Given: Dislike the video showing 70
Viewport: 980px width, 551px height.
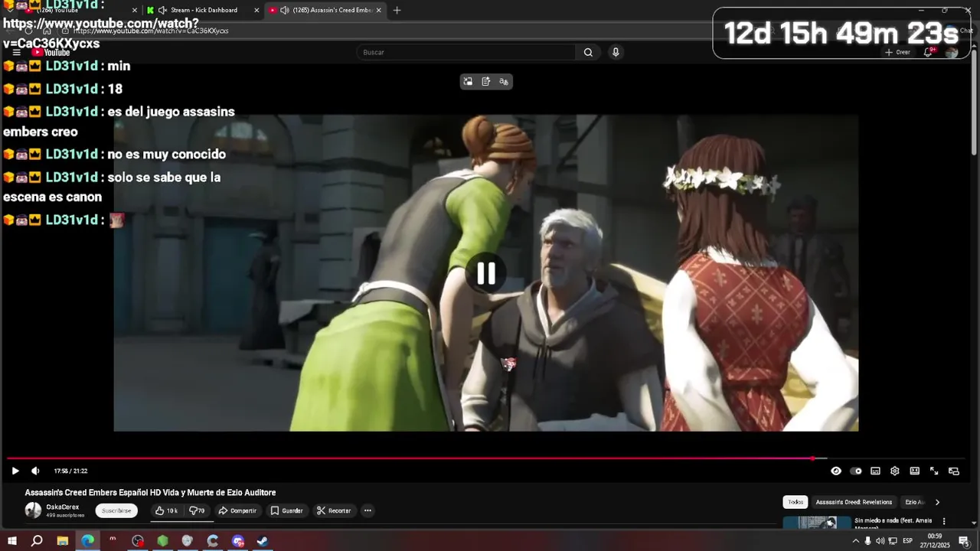Looking at the screenshot, I should tap(198, 510).
